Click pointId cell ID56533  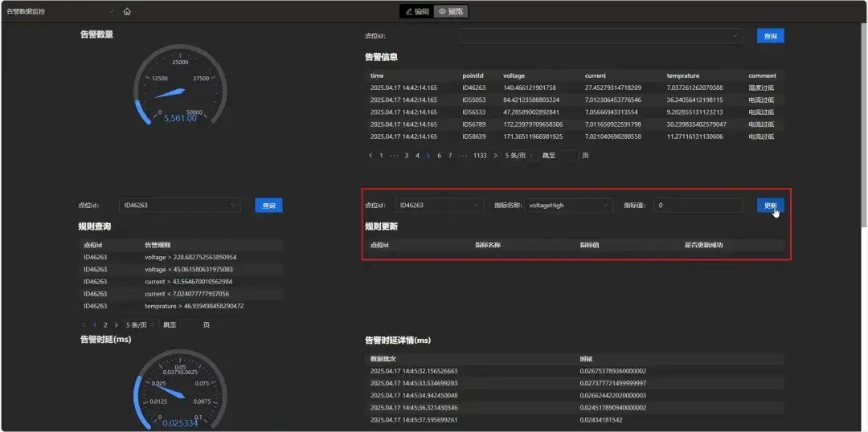(x=474, y=112)
